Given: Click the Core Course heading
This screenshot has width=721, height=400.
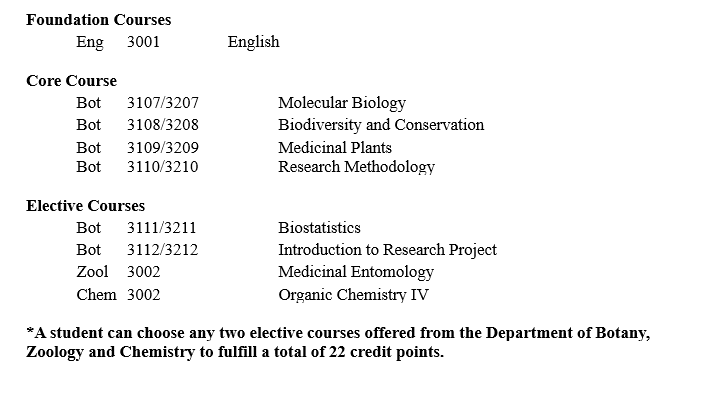Looking at the screenshot, I should tap(71, 81).
